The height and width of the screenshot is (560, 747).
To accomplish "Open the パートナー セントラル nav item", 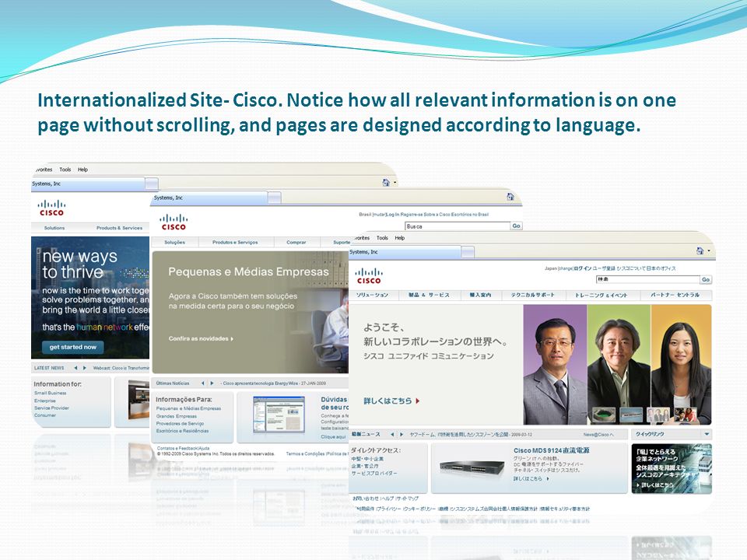I will [x=675, y=296].
